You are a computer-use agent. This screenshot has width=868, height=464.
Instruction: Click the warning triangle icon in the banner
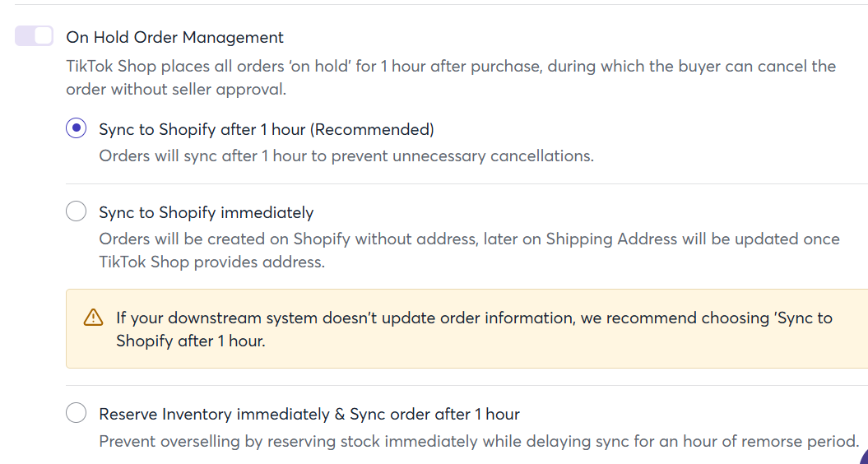93,318
